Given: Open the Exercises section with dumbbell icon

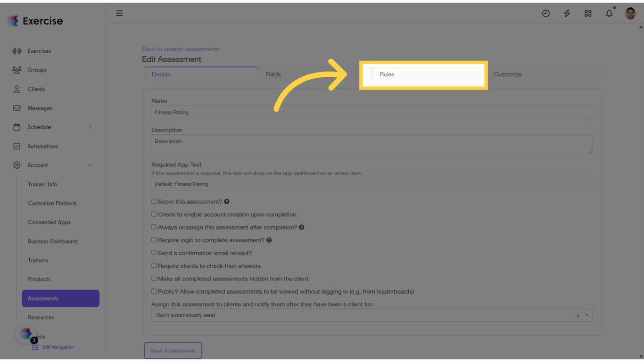Looking at the screenshot, I should tap(17, 51).
